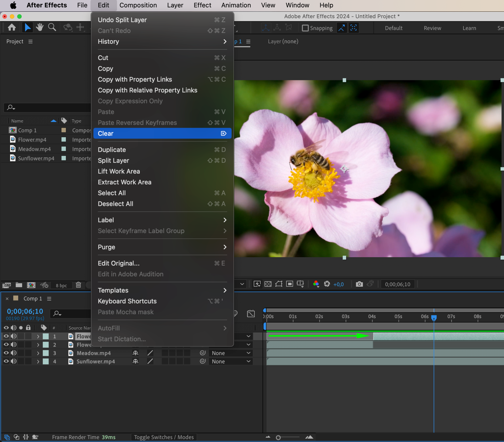
Task: Click the snapshot camera icon
Action: tap(359, 284)
